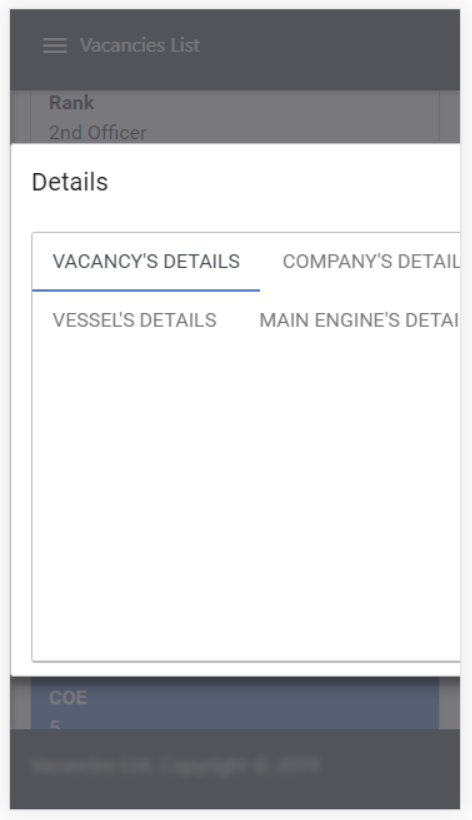
Task: Select the COE label in highlighted row
Action: click(x=68, y=698)
